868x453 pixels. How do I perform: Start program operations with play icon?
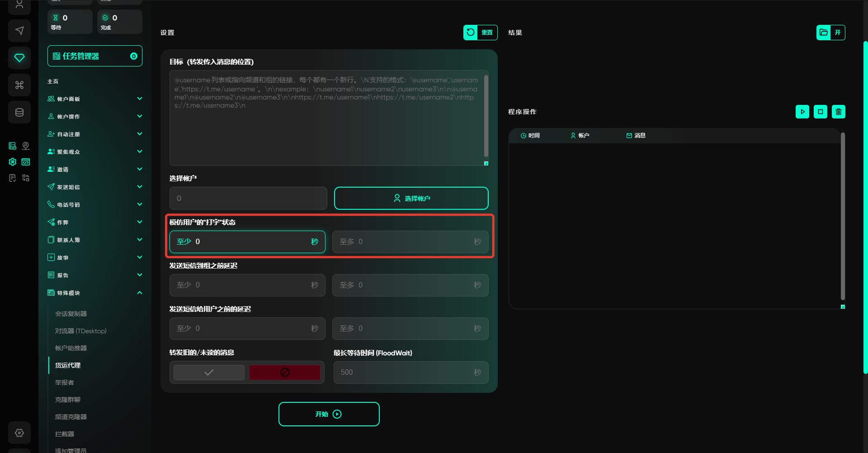[802, 112]
